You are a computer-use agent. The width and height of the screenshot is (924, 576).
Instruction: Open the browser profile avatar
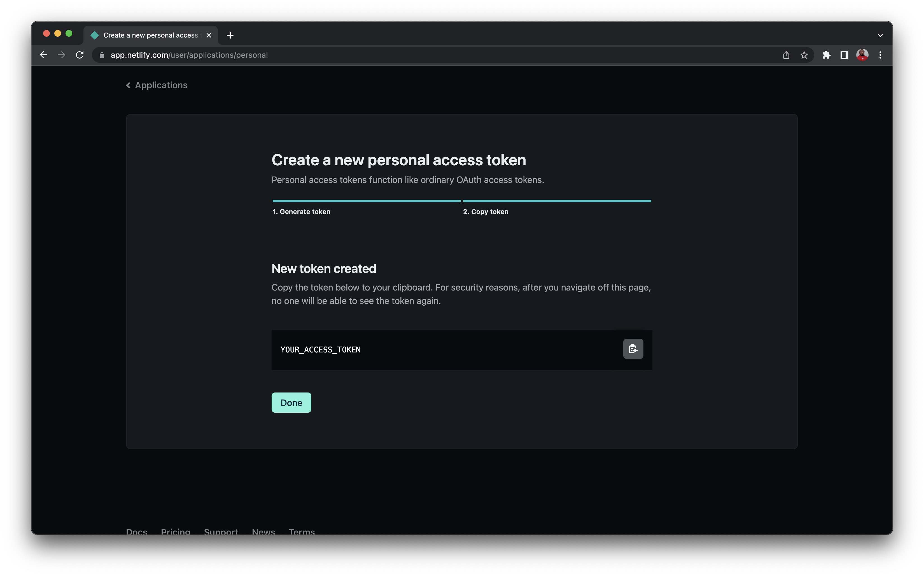[x=862, y=55]
